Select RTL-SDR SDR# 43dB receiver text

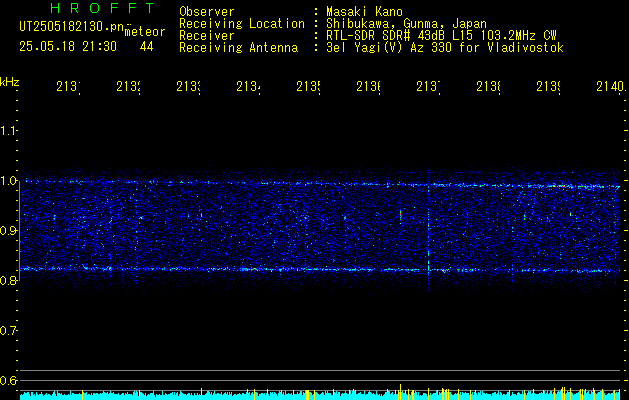pyautogui.click(x=441, y=36)
